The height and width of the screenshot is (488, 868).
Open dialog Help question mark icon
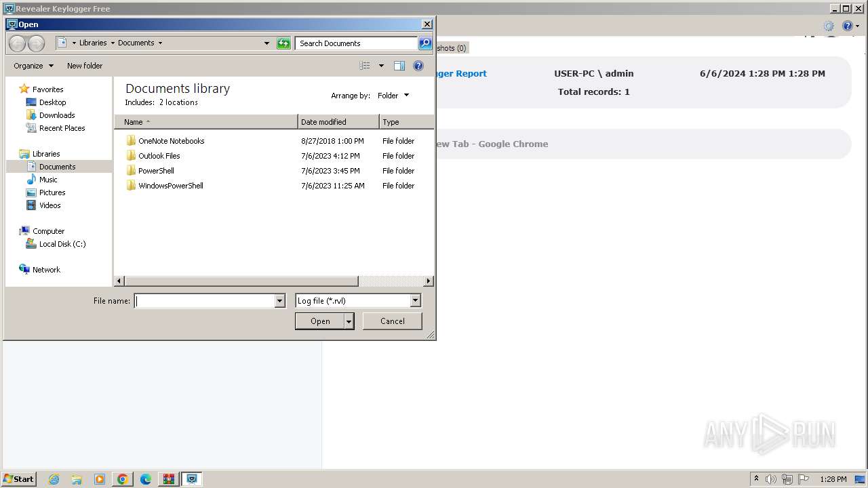pyautogui.click(x=418, y=66)
